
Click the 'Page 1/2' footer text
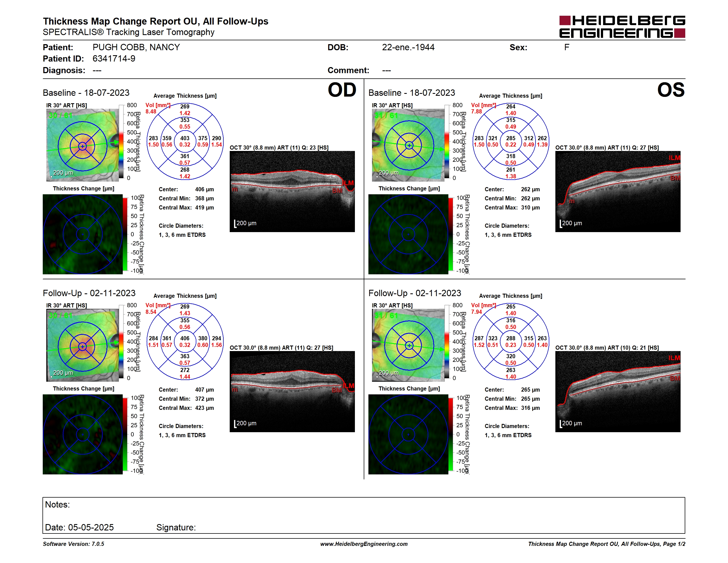point(674,544)
